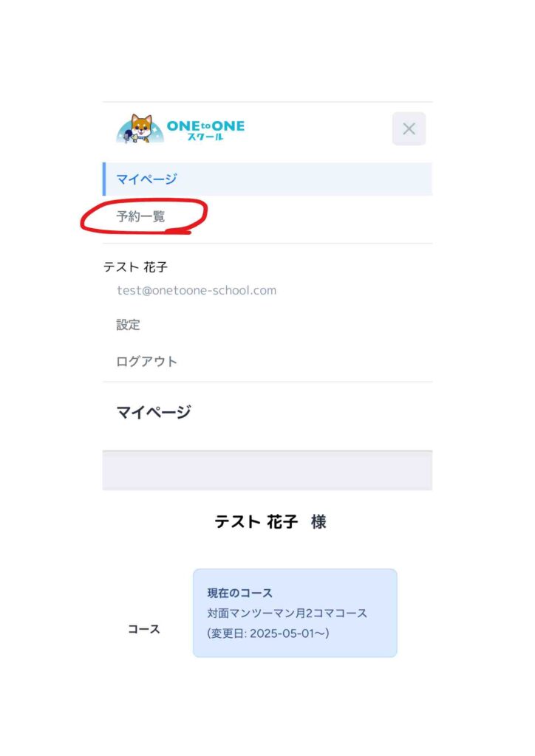Open the 予約一覧 menu item
This screenshot has width=535, height=756.
coord(140,216)
